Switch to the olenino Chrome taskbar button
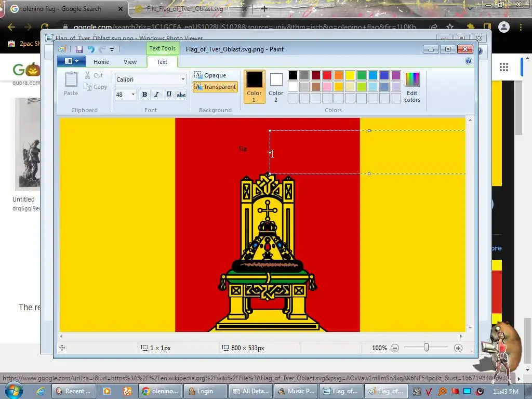This screenshot has height=399, width=532. [x=160, y=391]
